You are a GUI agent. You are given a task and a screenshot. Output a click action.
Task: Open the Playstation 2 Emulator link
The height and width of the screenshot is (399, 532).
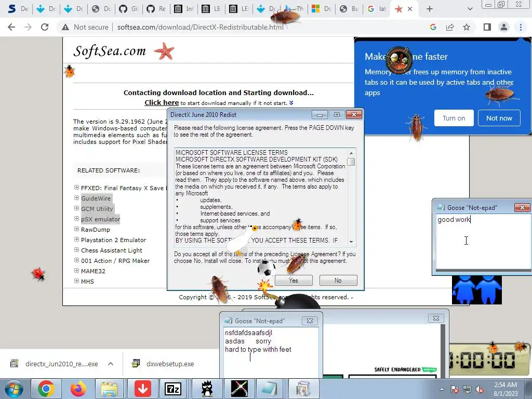pyautogui.click(x=113, y=240)
